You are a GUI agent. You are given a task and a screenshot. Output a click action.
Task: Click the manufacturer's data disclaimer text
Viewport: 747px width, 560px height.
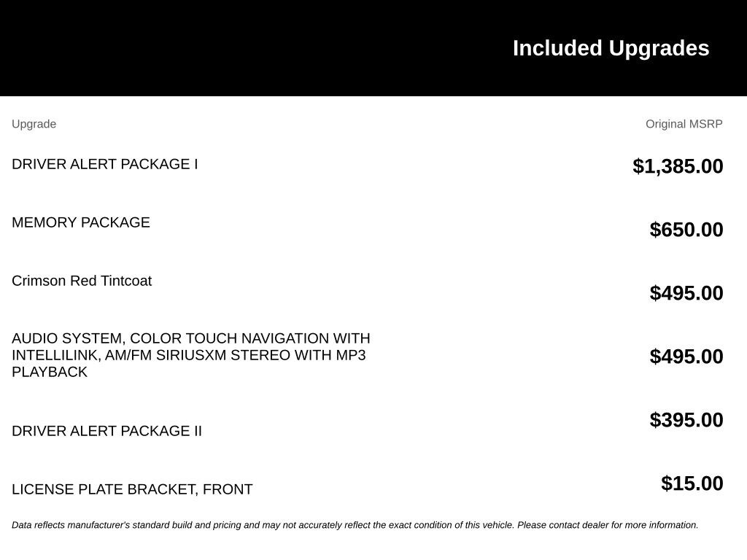(x=355, y=525)
